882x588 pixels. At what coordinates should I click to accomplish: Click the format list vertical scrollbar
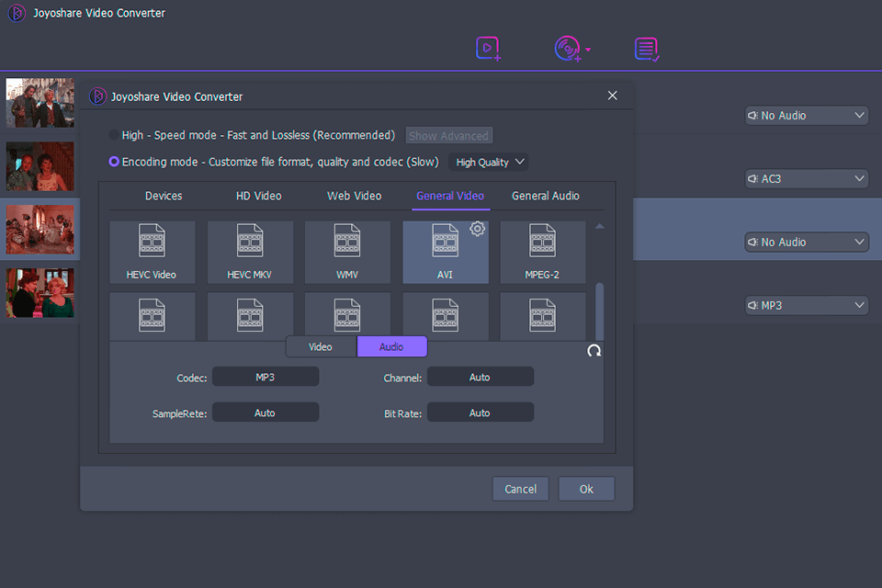point(600,308)
